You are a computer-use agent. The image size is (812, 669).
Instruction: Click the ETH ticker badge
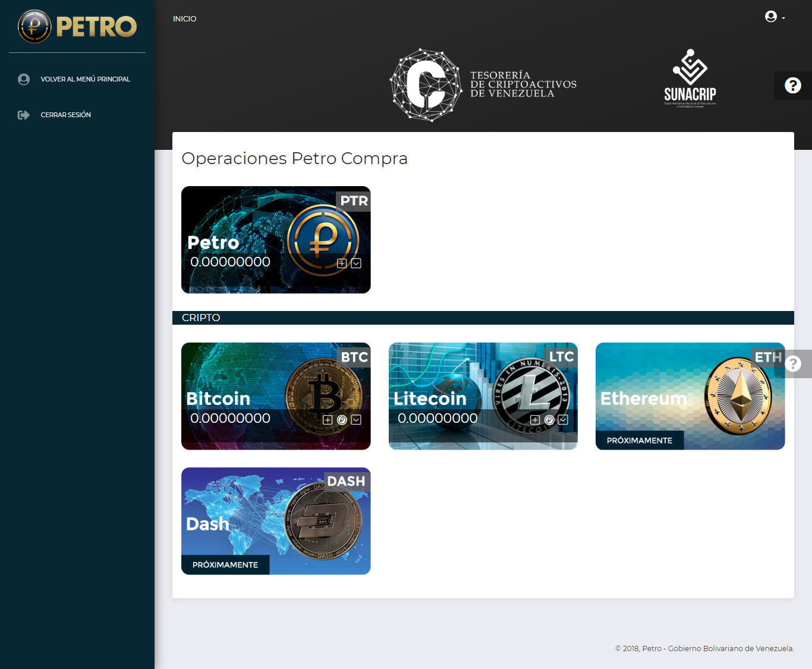coord(768,357)
